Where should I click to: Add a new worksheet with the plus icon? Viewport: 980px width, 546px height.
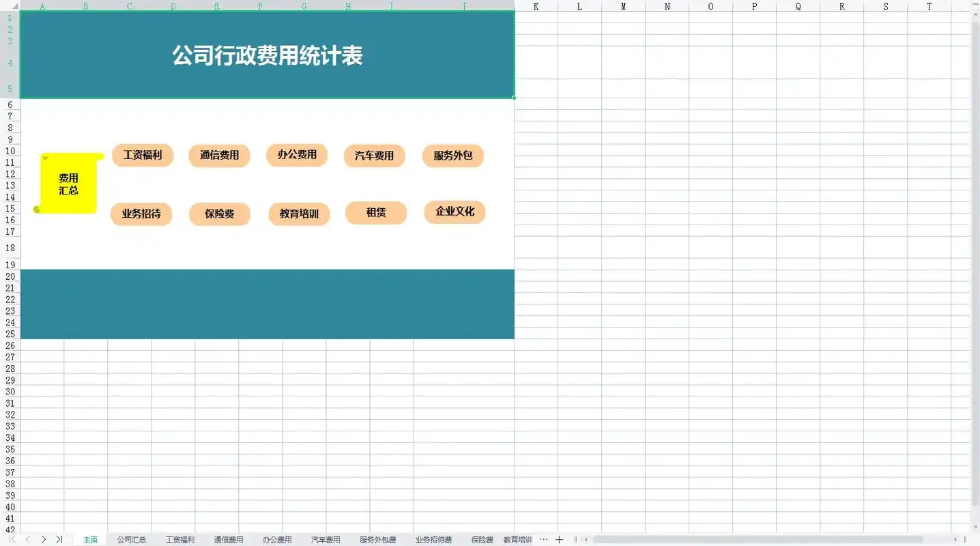point(559,539)
